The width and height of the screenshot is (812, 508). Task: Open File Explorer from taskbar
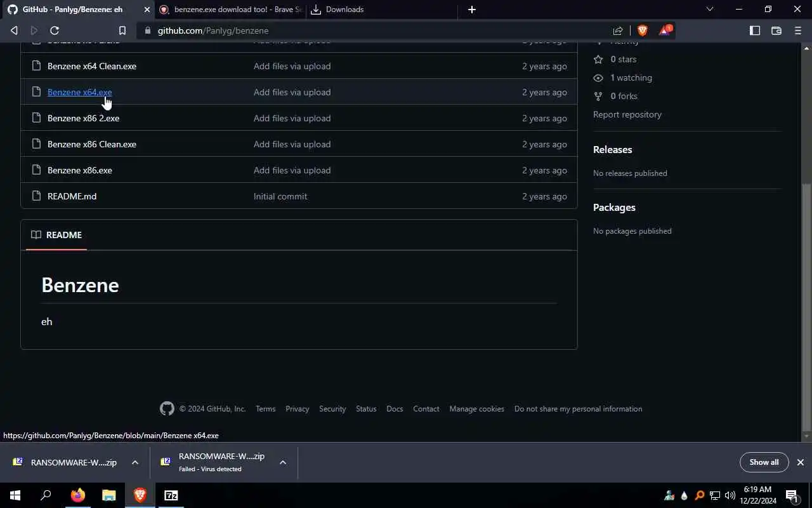(108, 495)
